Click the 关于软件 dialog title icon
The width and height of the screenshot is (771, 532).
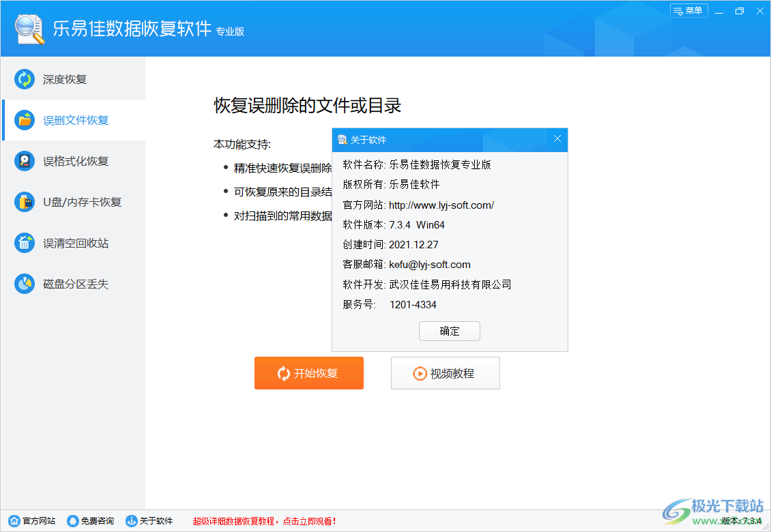(343, 140)
